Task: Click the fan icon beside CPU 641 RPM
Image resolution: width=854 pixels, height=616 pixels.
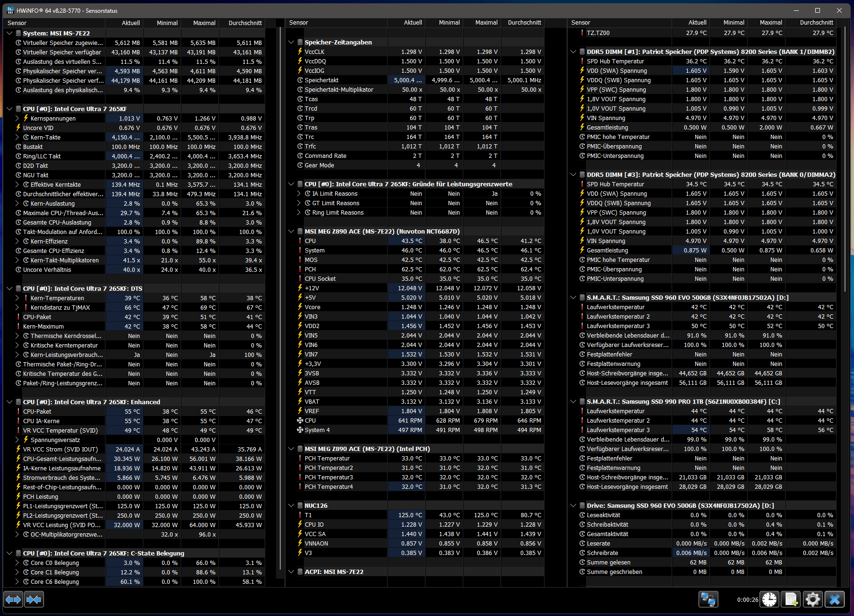Action: tap(300, 421)
